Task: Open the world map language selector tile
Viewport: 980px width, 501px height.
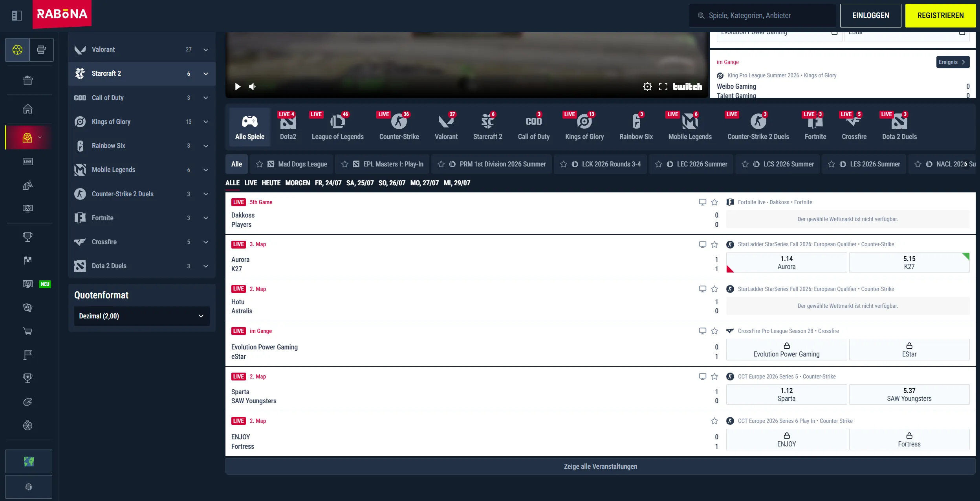Action: (29, 461)
